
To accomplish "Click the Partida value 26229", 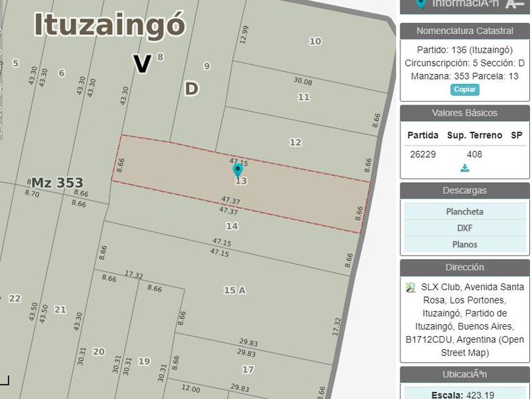I will (x=423, y=154).
